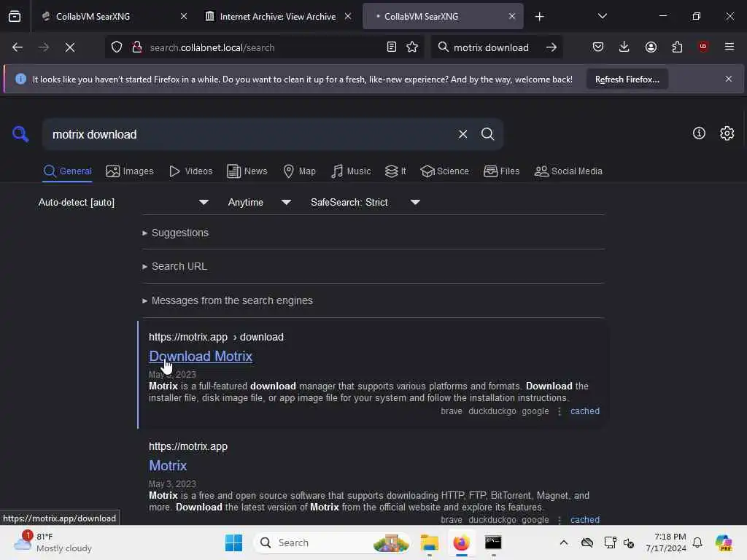Show hidden system tray icons
The height and width of the screenshot is (560, 747).
click(564, 542)
